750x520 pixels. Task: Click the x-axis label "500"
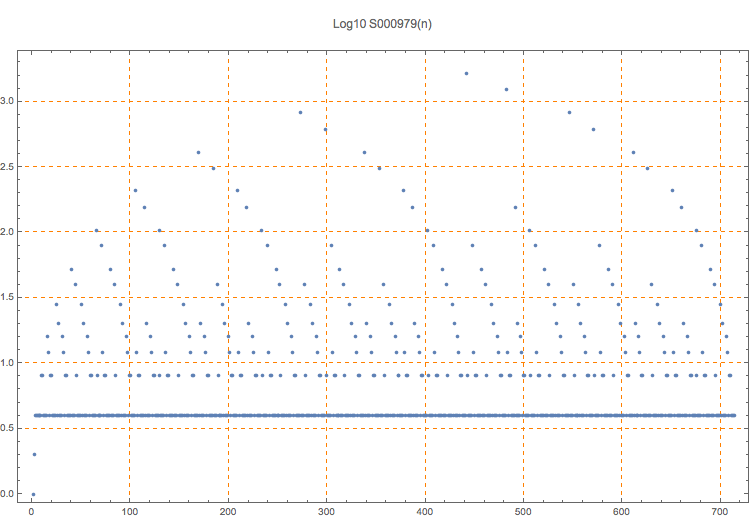point(523,512)
